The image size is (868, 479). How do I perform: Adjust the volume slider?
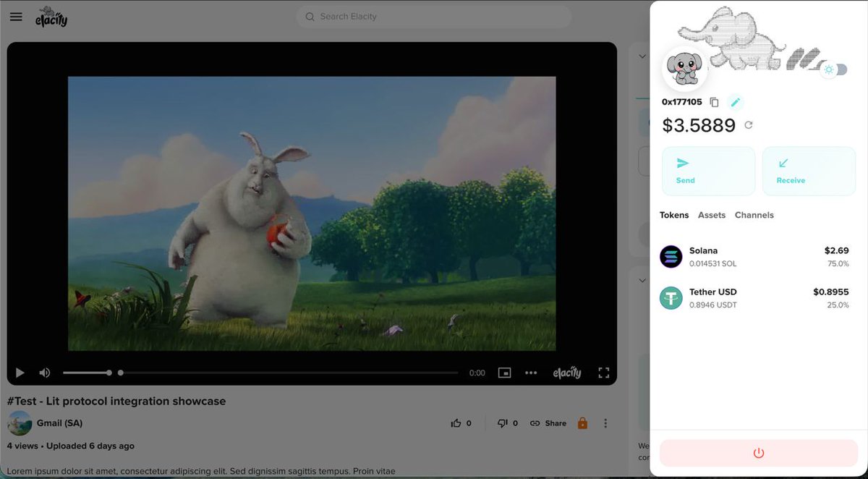tap(87, 373)
